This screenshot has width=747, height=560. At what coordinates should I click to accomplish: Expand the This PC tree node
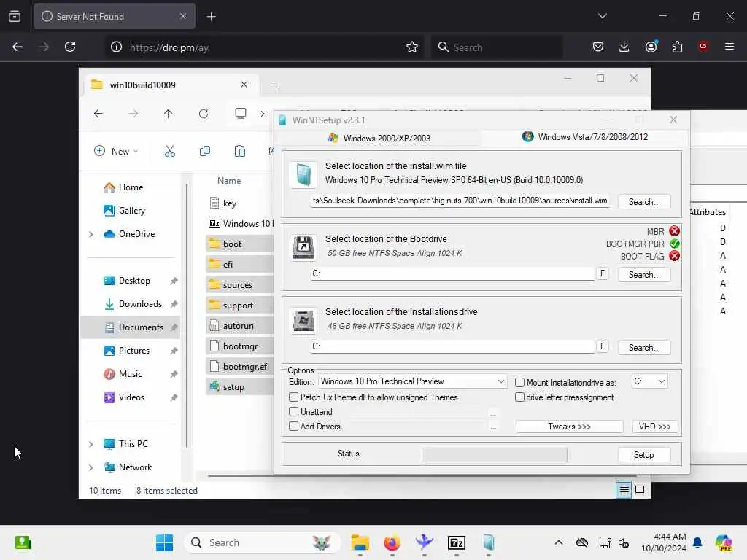pos(91,444)
